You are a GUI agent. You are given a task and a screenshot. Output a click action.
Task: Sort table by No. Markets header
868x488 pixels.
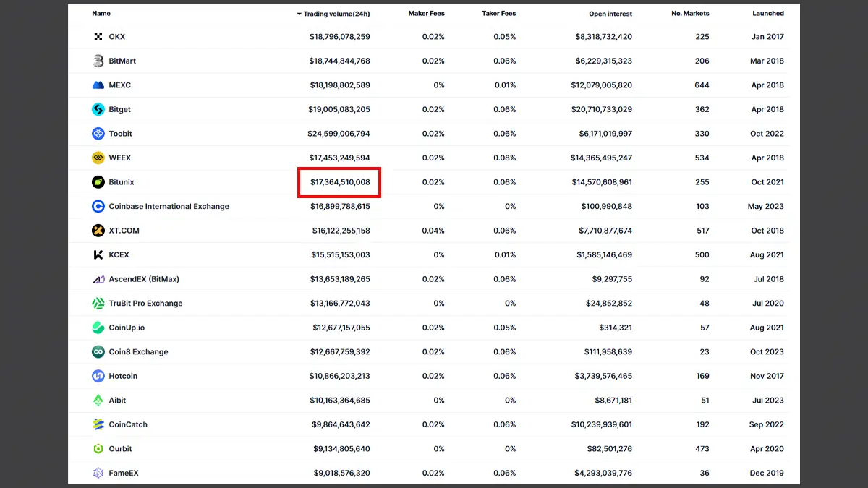coord(690,14)
